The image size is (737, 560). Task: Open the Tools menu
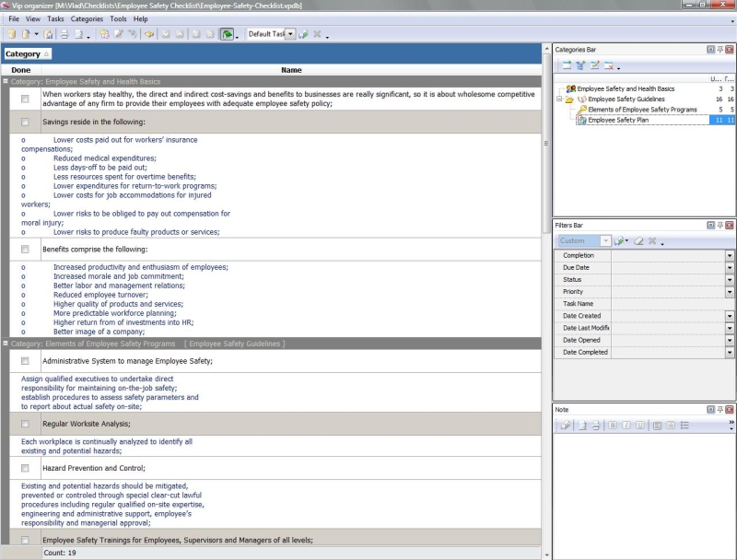(x=118, y=18)
